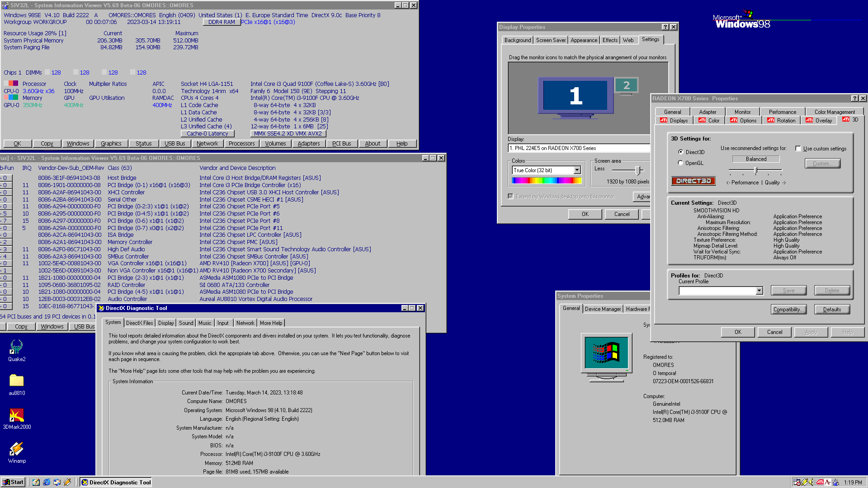Click the DirectX Diagnostic Tool taskbar button
The width and height of the screenshot is (868, 488).
point(116,482)
